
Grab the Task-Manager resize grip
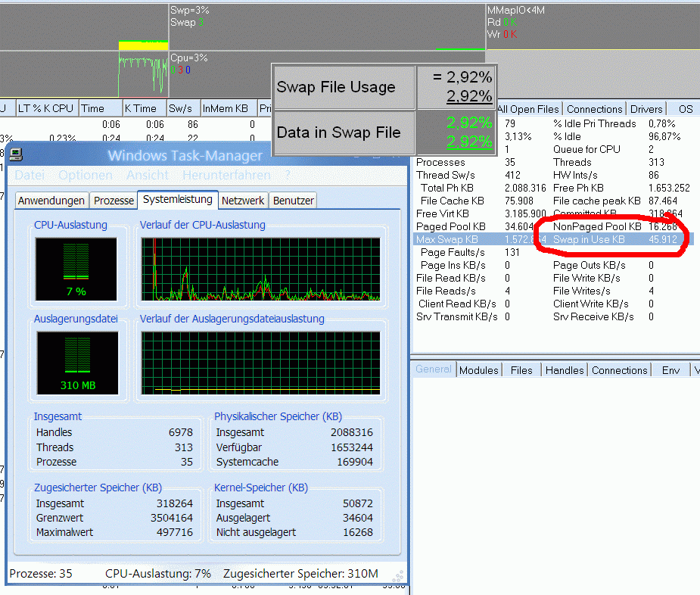(398, 576)
